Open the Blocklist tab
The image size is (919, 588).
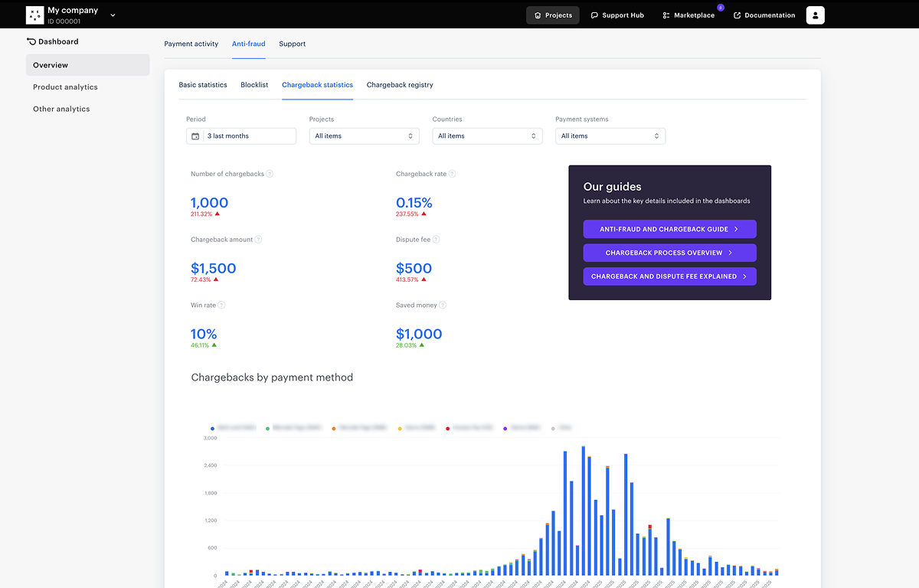[x=254, y=85]
